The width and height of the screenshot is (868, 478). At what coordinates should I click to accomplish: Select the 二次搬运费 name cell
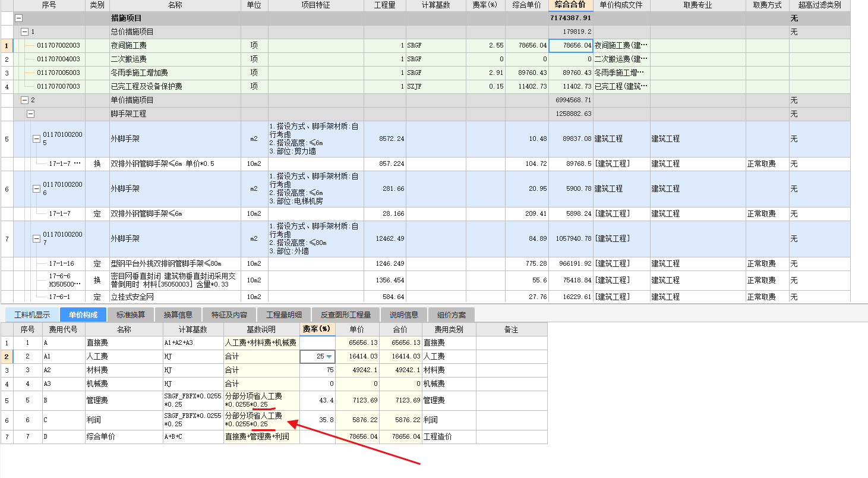point(175,59)
